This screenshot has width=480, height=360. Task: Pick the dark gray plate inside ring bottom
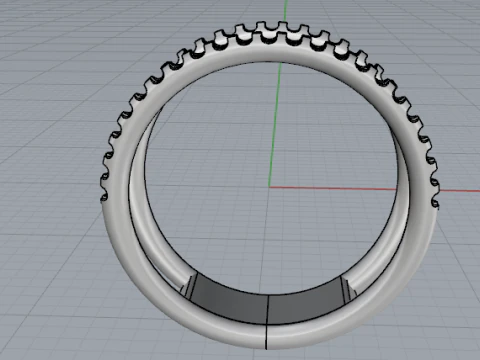267,303
